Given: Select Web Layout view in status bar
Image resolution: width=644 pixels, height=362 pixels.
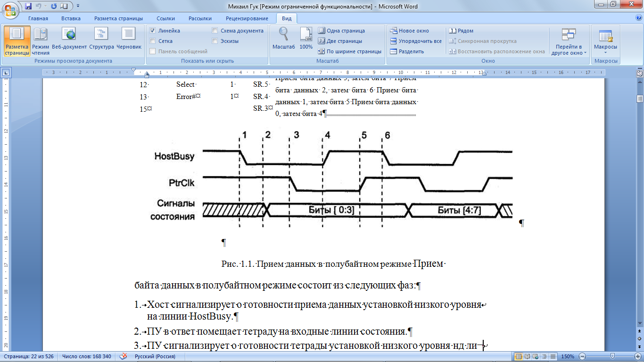Looking at the screenshot, I should click(x=536, y=356).
